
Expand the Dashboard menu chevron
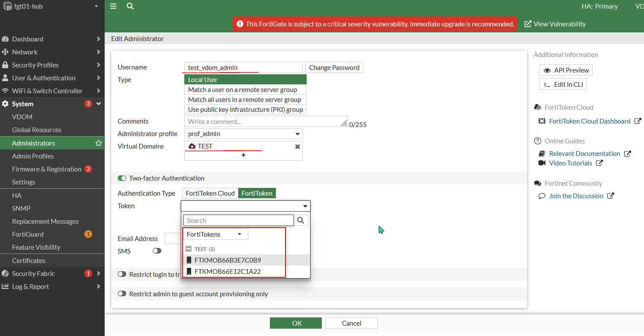pyautogui.click(x=99, y=39)
